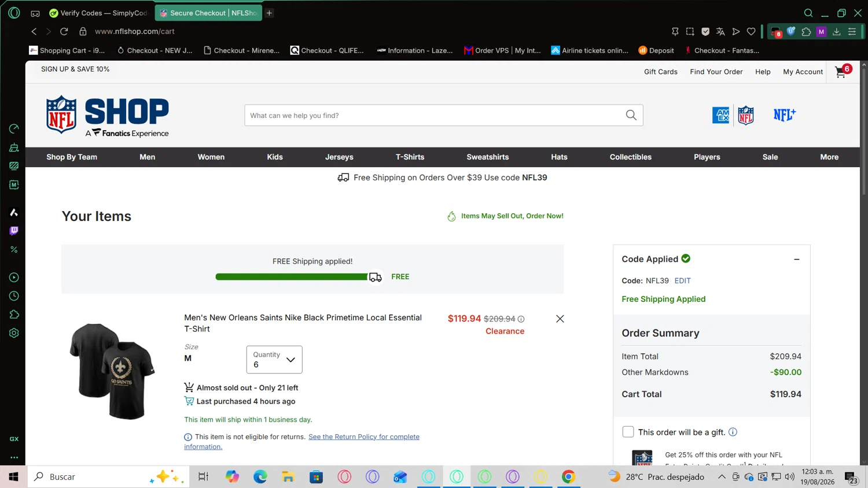Open the NFL+ logo link
The width and height of the screenshot is (868, 488).
(785, 115)
